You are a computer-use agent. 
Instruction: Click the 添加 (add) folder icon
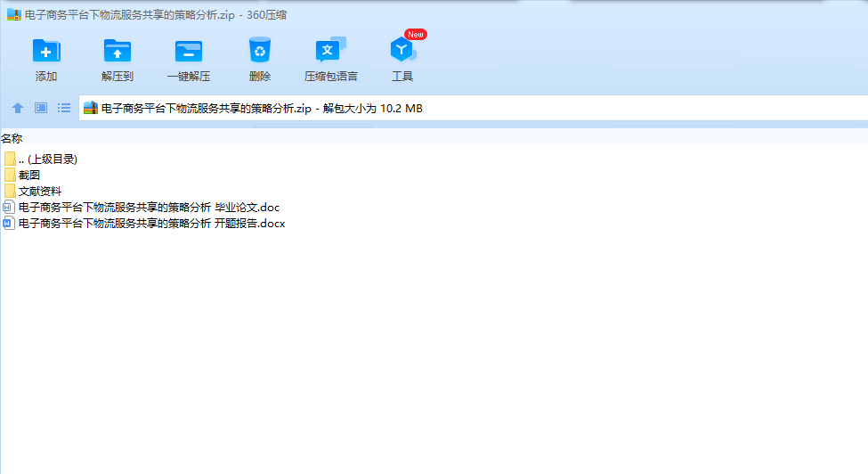click(x=46, y=51)
